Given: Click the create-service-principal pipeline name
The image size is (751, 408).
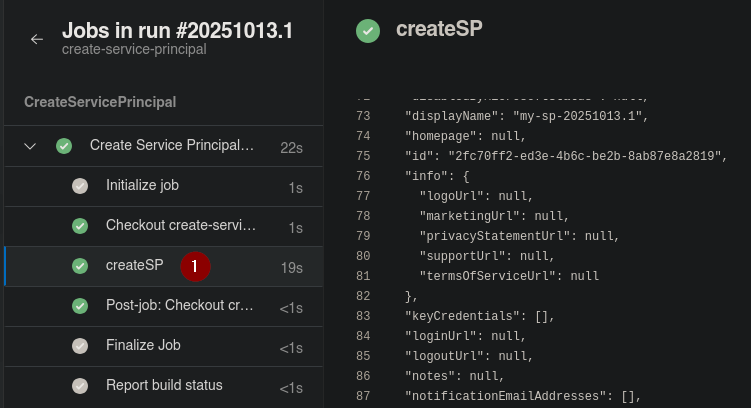Looking at the screenshot, I should [x=134, y=49].
